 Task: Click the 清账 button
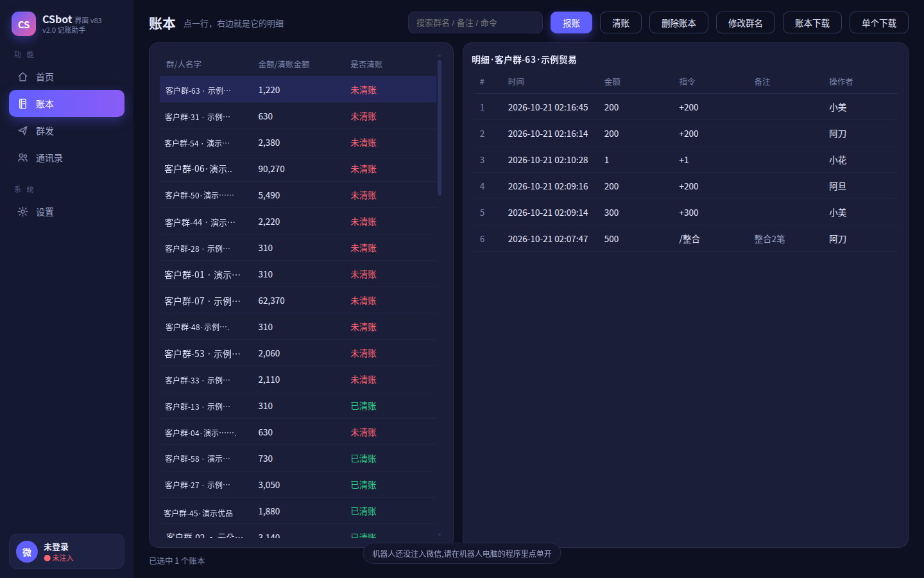(x=620, y=22)
